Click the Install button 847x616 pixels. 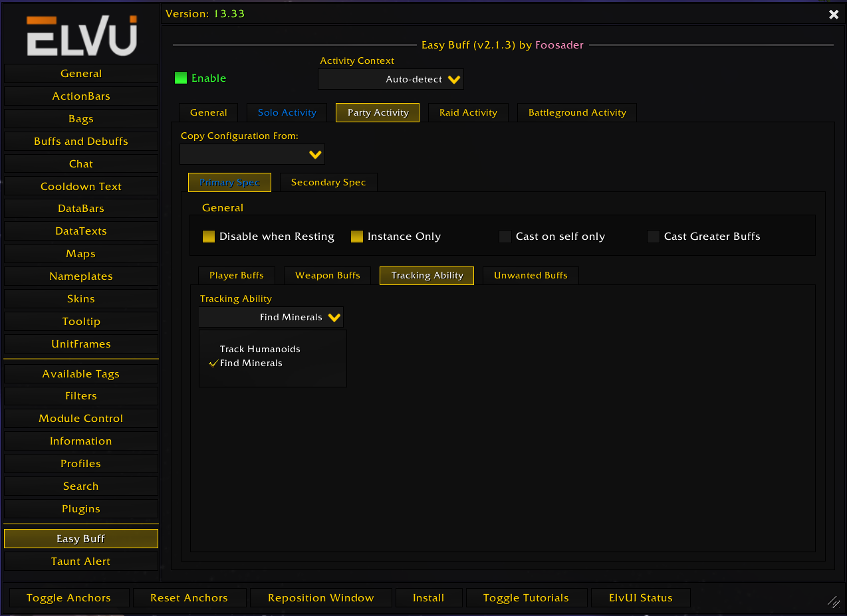(429, 598)
